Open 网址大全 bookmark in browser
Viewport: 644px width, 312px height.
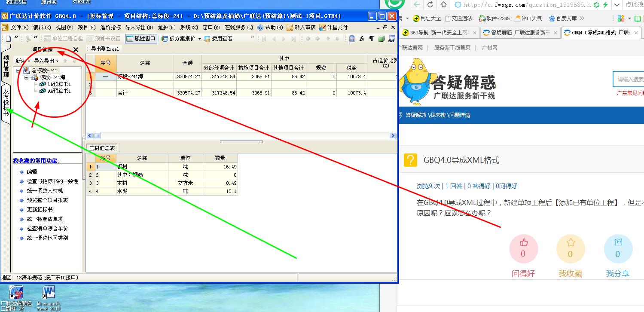(427, 18)
